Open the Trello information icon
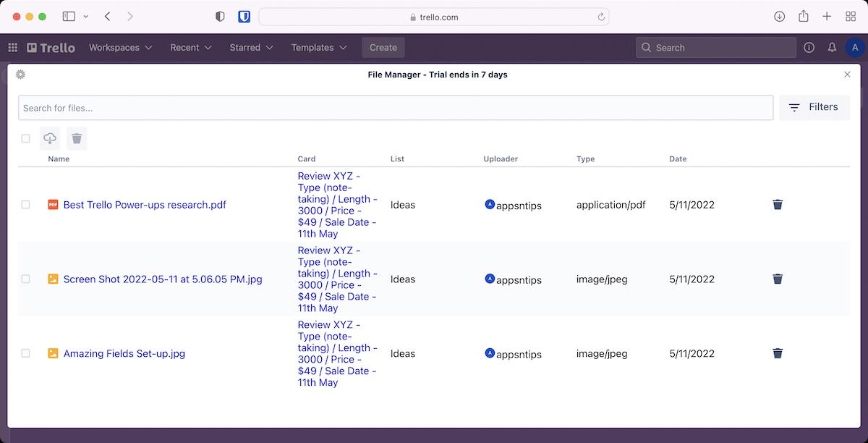This screenshot has height=443, width=868. click(x=809, y=48)
